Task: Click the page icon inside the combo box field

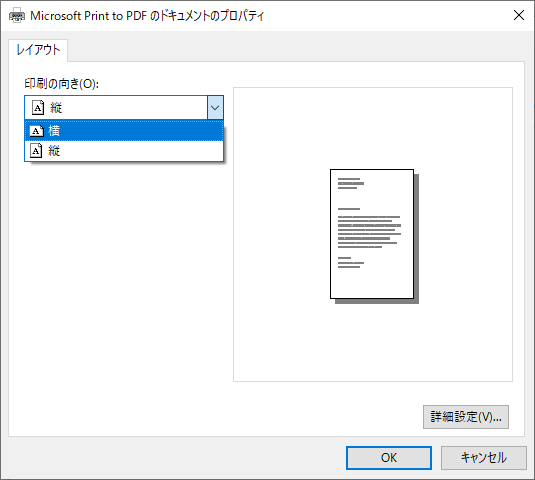Action: click(x=38, y=108)
